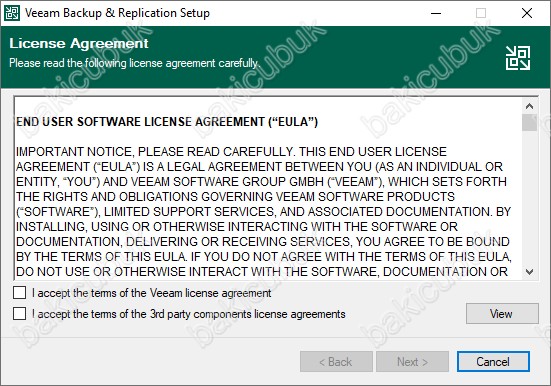Click the Veeam logo in green header

click(518, 58)
